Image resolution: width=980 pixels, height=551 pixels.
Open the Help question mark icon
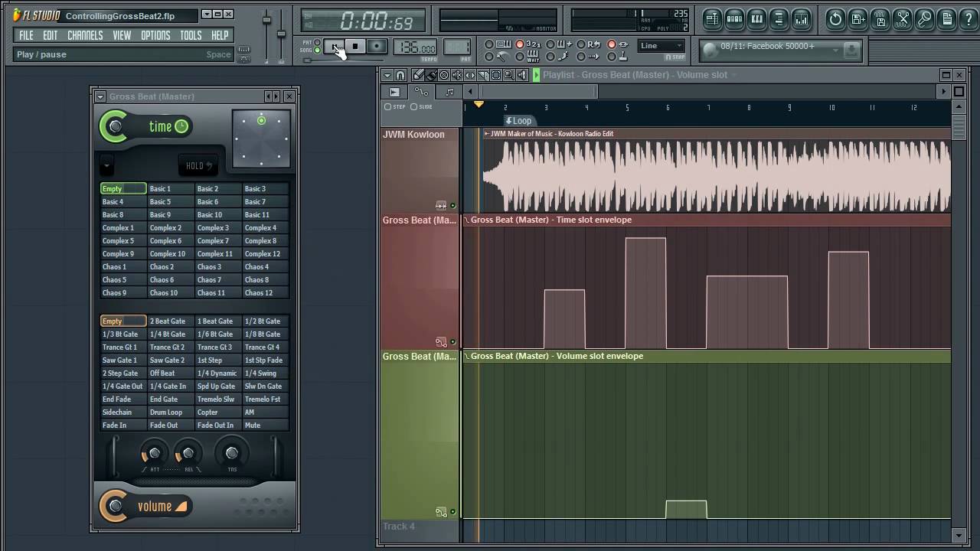tap(968, 18)
